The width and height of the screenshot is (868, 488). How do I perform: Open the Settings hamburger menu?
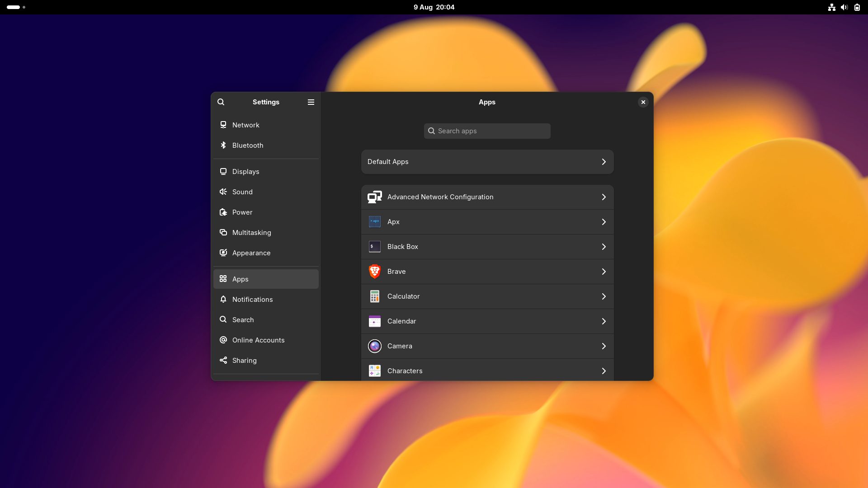click(311, 102)
